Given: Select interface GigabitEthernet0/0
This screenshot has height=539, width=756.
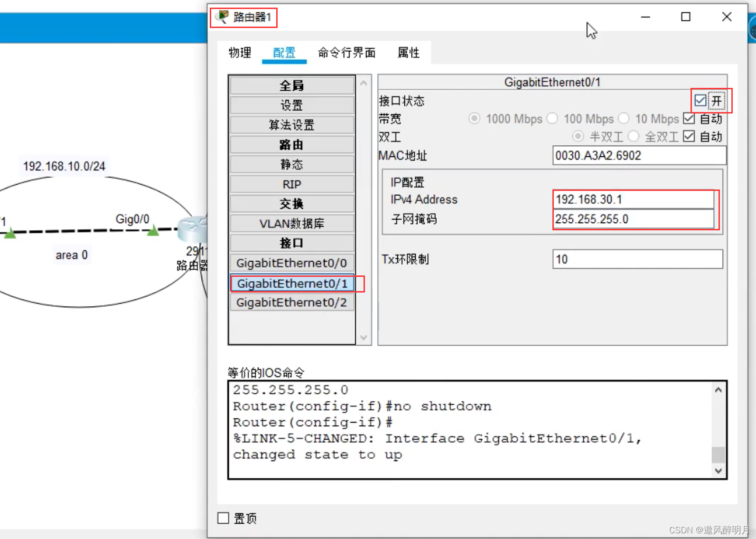Looking at the screenshot, I should tap(292, 263).
